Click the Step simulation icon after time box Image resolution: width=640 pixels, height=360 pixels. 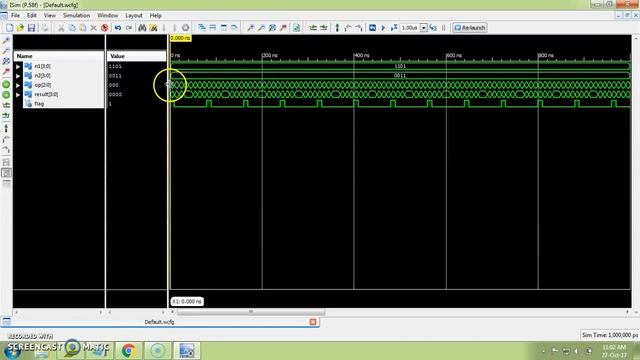click(x=433, y=28)
